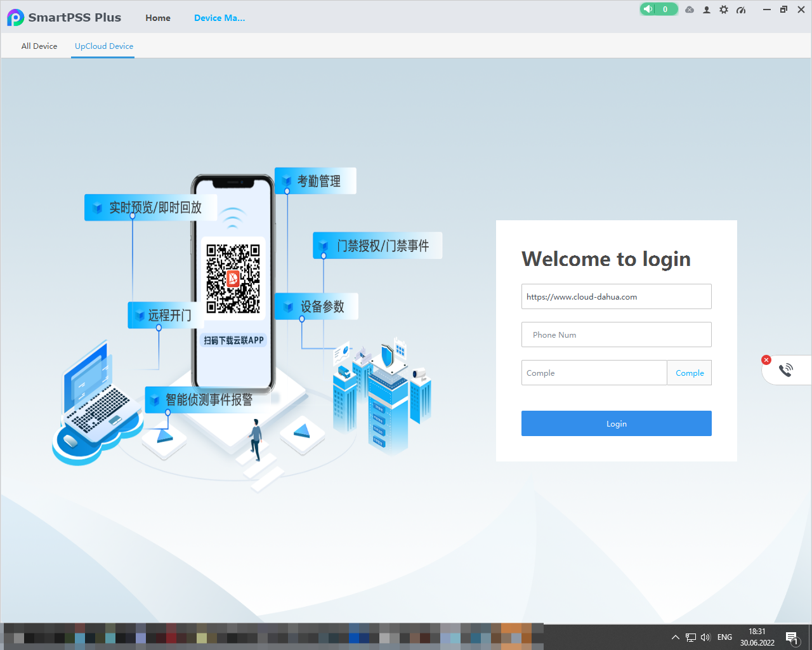Open the All Device tab
This screenshot has width=812, height=650.
point(39,46)
